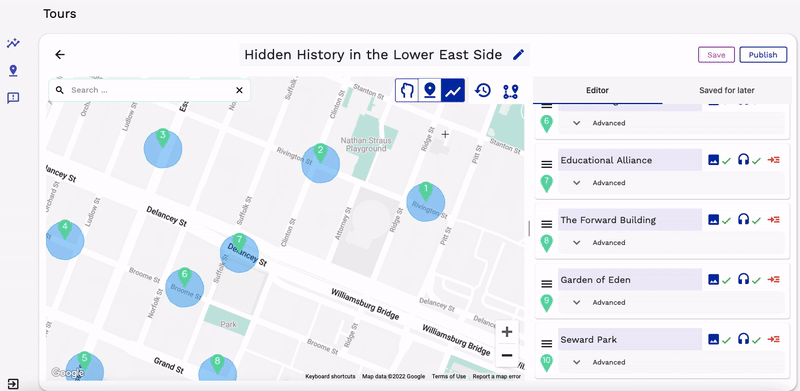Open the feedback message sidebar icon
Viewport: 800px width, 391px height.
point(13,98)
